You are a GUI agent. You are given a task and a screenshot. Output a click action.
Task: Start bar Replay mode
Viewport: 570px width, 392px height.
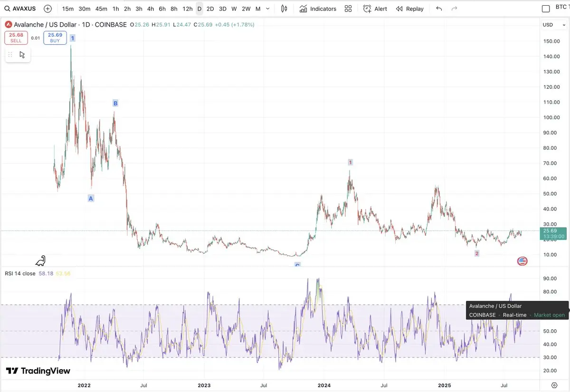coord(409,9)
